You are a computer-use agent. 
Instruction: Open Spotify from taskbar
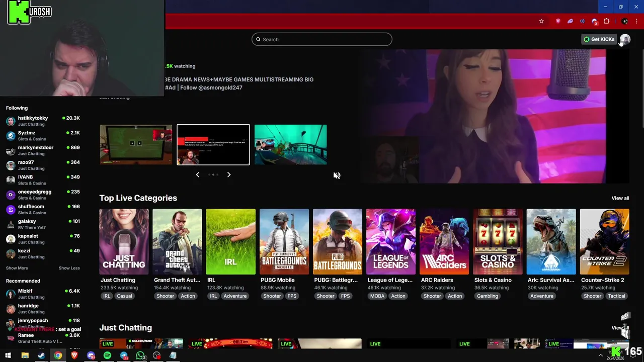tap(107, 355)
